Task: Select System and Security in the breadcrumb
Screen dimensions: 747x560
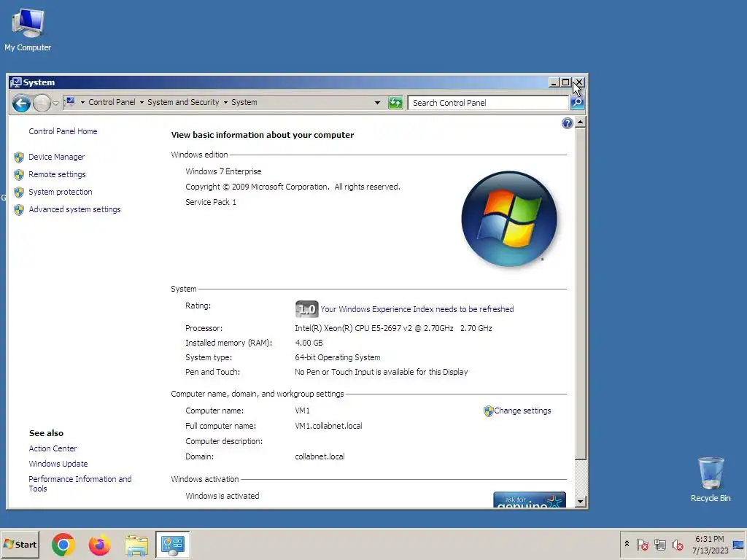Action: [x=183, y=102]
